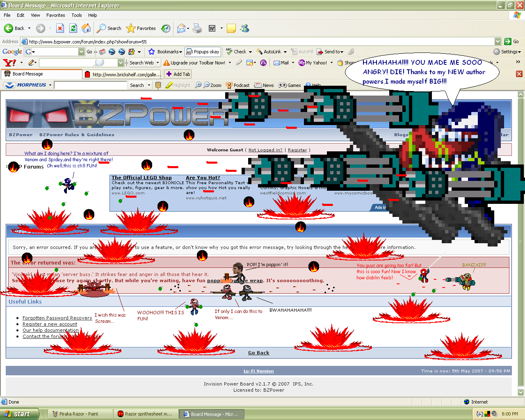Follow the Forgotten Password Recovery link
Image resolution: width=525 pixels, height=420 pixels.
(57, 318)
